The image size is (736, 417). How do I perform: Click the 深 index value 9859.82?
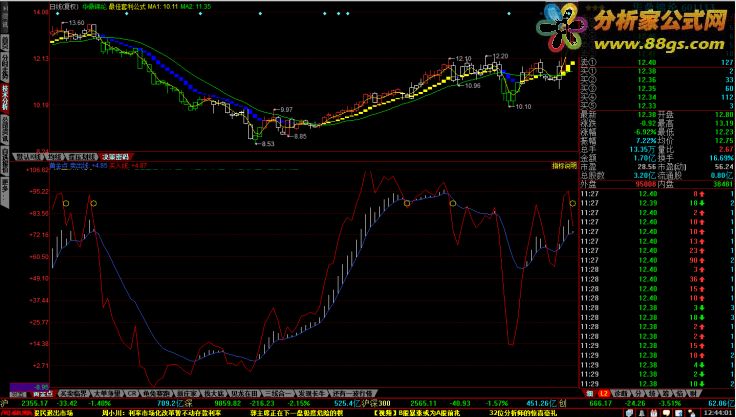228,403
